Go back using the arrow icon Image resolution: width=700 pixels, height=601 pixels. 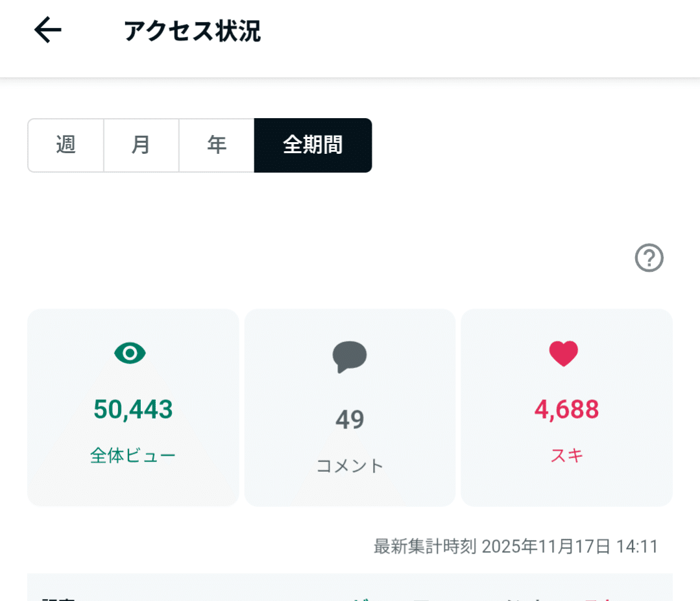point(47,31)
